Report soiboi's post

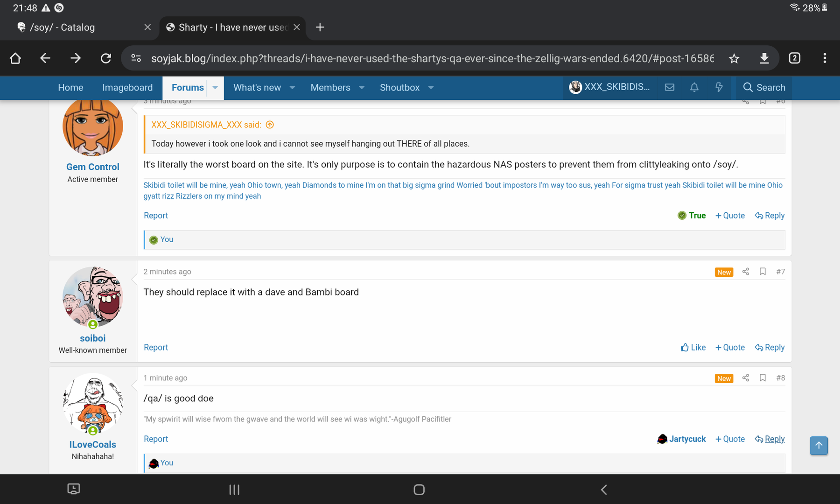click(156, 348)
